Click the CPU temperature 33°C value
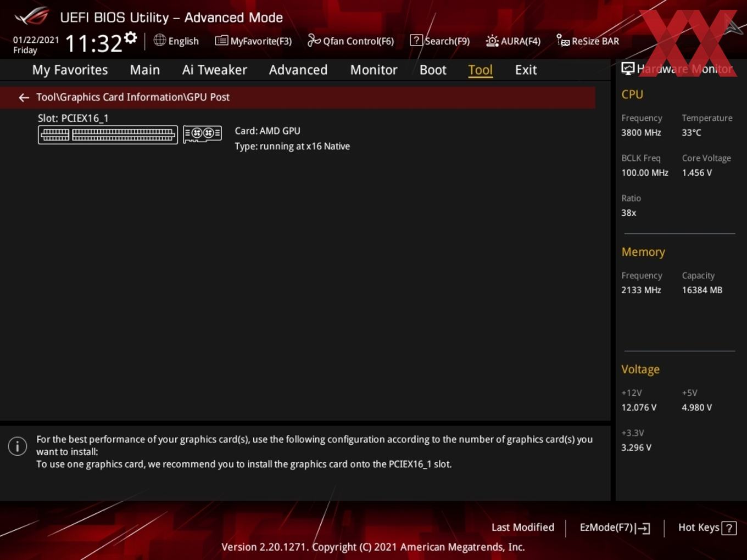The height and width of the screenshot is (560, 747). click(x=692, y=132)
